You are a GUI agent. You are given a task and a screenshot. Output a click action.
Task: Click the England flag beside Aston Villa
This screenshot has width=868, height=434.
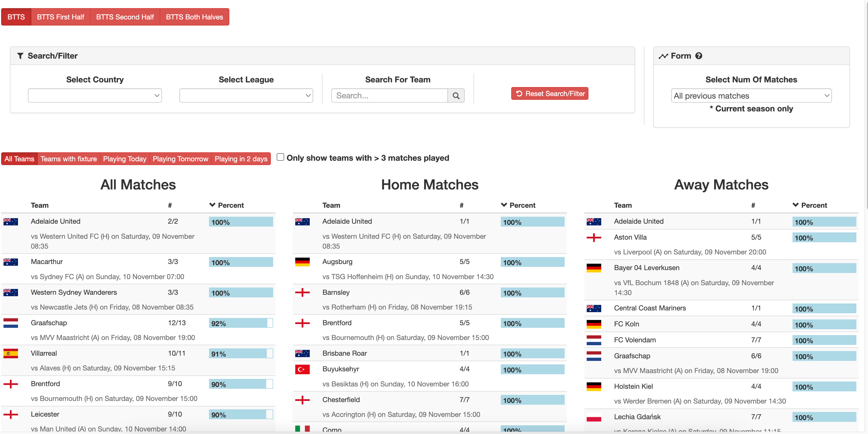[x=594, y=238]
